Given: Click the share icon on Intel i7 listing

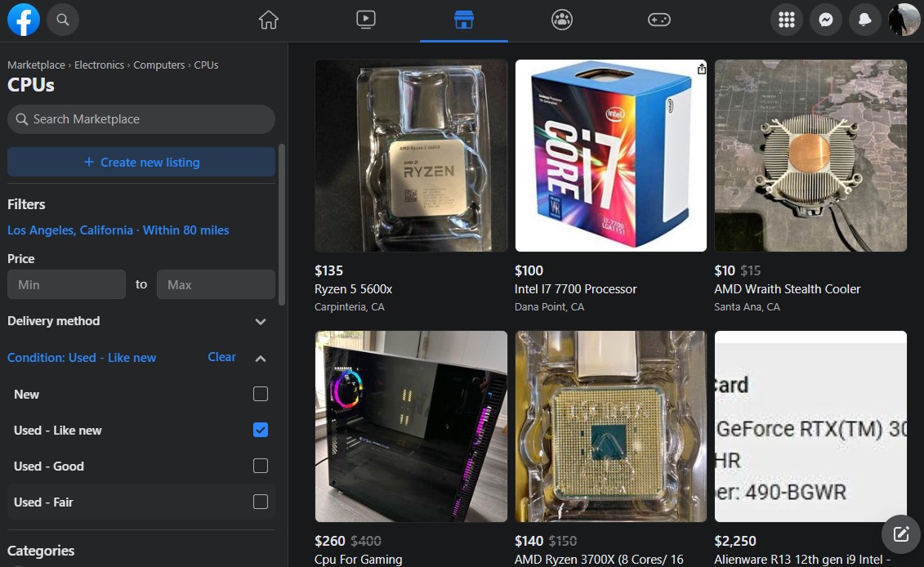Looking at the screenshot, I should (x=701, y=69).
